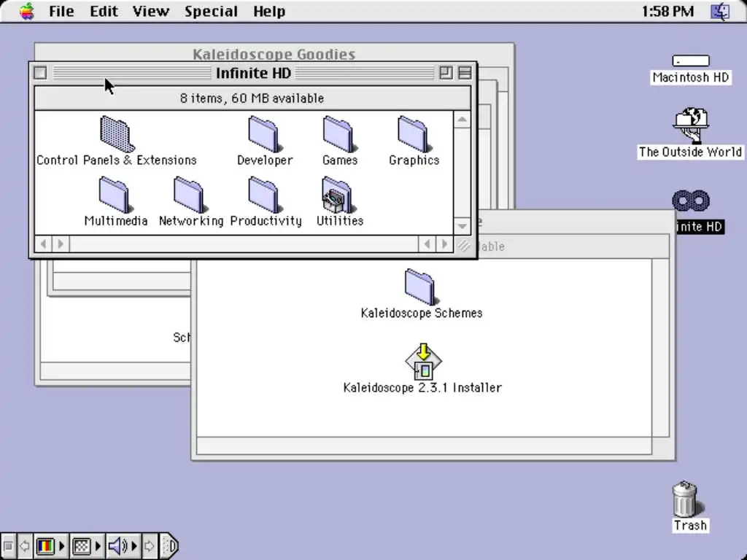Toggle the Infinite HD window zoom box
The image size is (747, 560).
click(446, 73)
